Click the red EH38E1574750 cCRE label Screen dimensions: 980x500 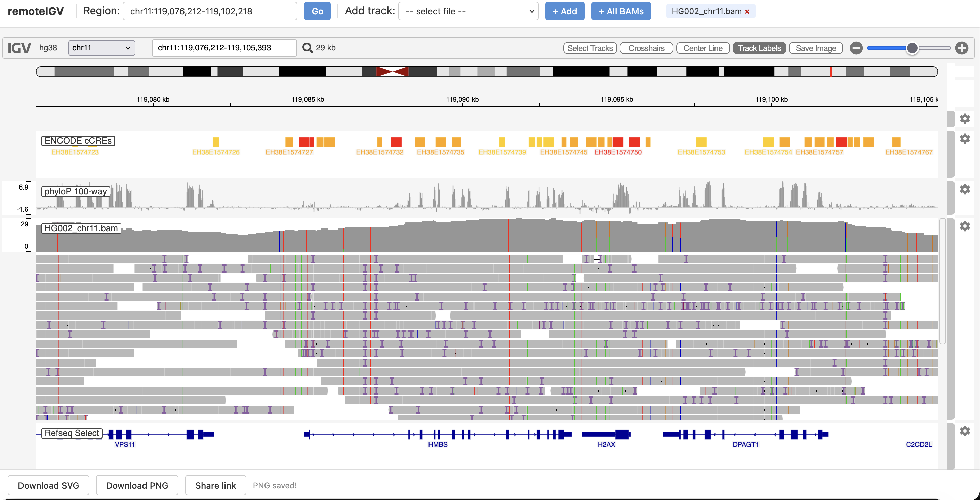pyautogui.click(x=618, y=152)
